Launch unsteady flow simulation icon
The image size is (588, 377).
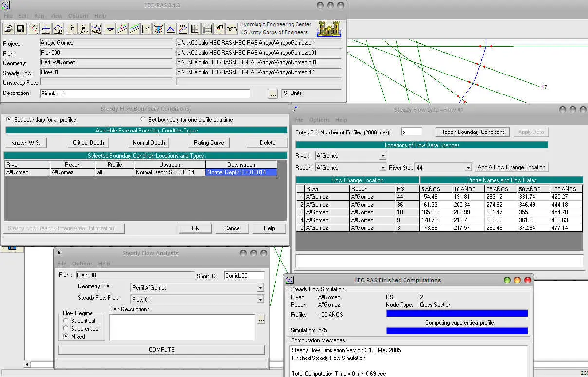pyautogui.click(x=84, y=29)
